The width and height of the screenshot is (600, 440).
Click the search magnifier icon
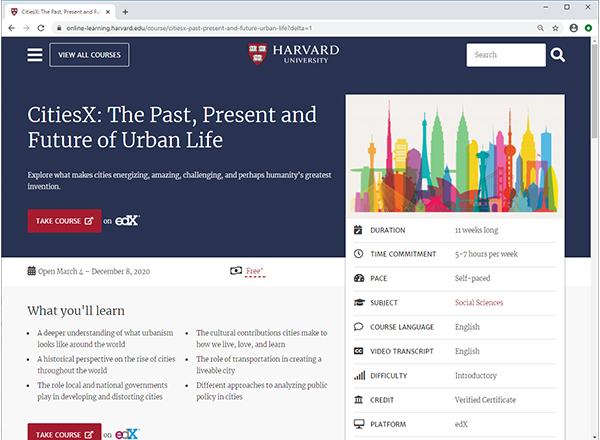557,55
